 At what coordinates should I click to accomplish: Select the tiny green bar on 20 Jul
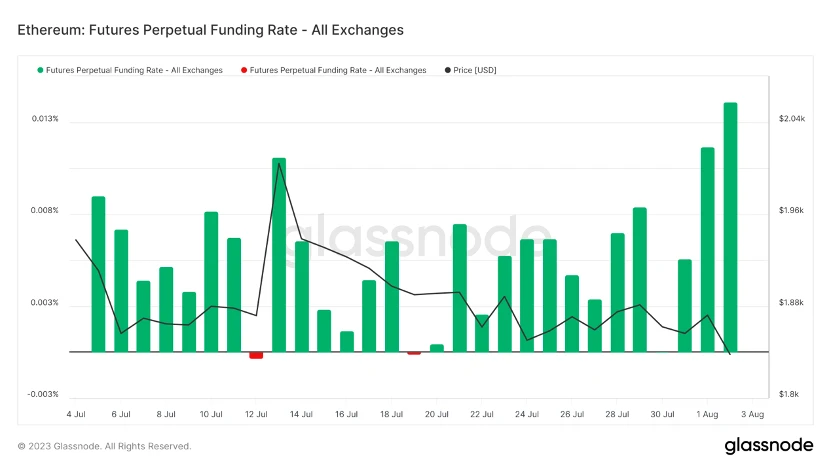pyautogui.click(x=437, y=348)
